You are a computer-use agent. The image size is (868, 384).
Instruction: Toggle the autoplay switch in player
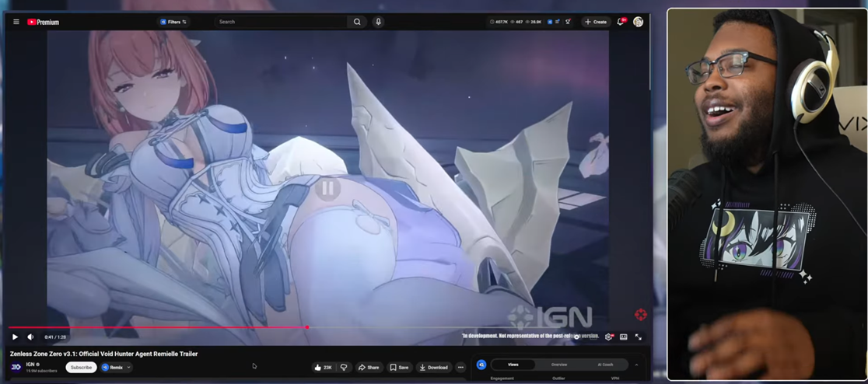tap(577, 337)
